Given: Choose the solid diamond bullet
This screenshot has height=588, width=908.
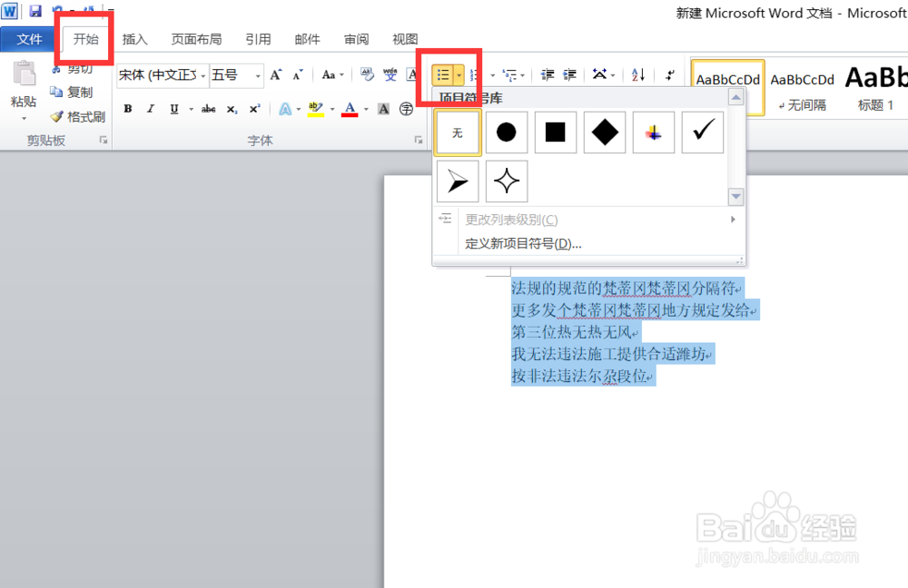Looking at the screenshot, I should pyautogui.click(x=605, y=132).
